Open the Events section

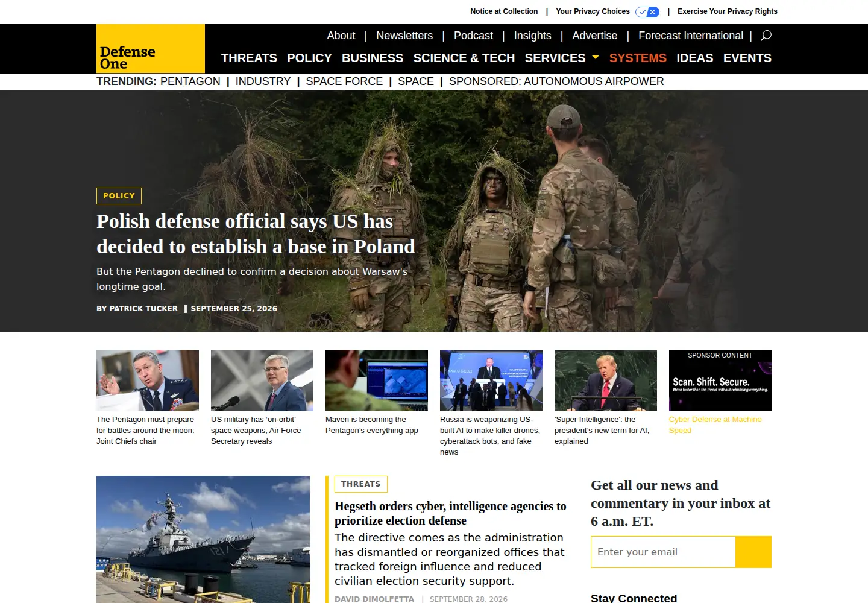[747, 58]
